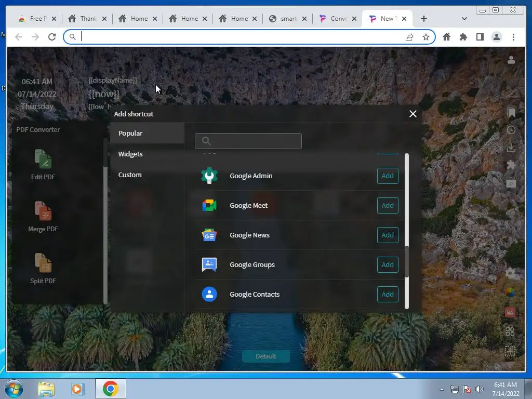Click the Chrome taskbar icon
The image size is (532, 399).
pos(110,389)
